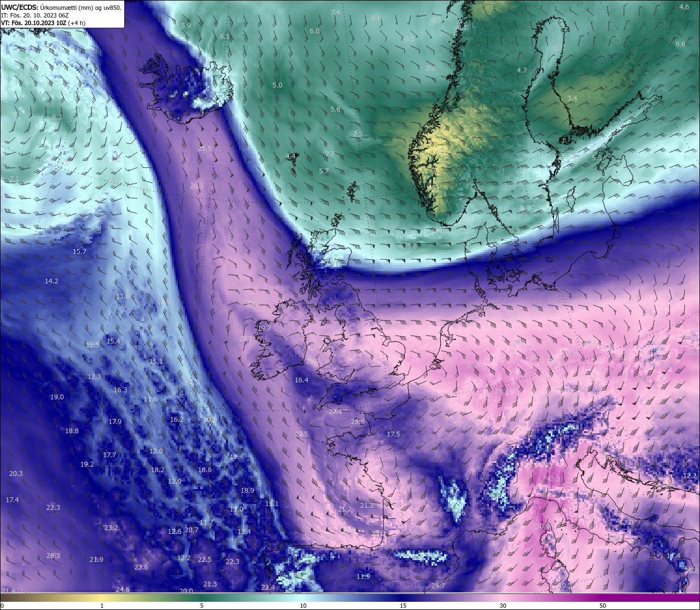Click the 15.4 value label
700x610 pixels.
[113, 341]
